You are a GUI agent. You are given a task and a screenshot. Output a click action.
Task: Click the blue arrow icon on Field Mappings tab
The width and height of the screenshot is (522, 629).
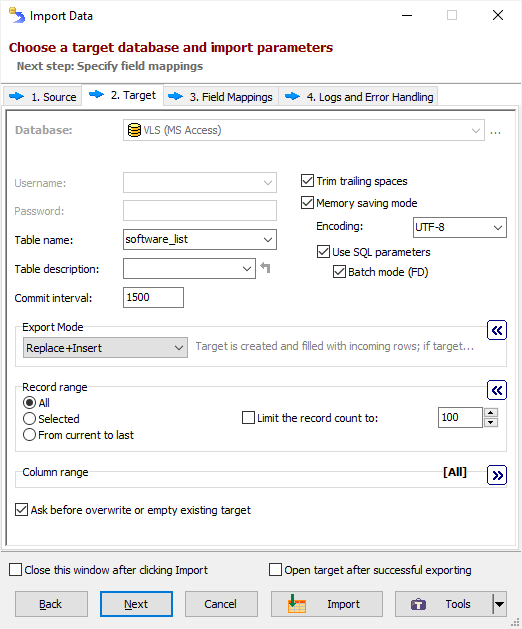click(175, 97)
